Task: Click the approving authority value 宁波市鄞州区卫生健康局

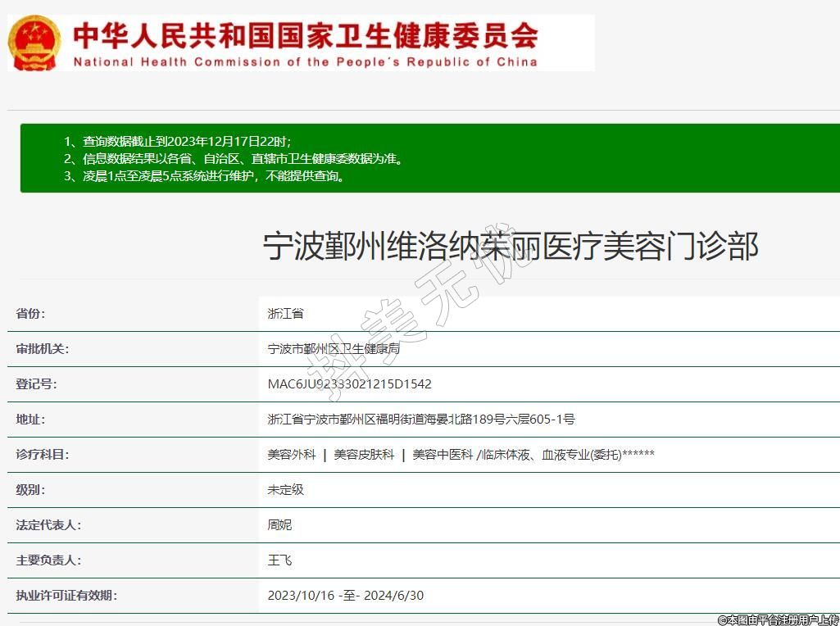Action: point(334,349)
